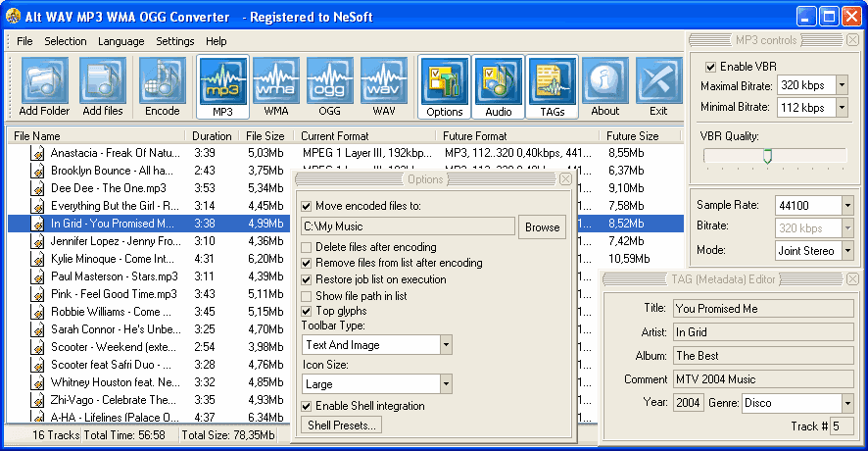Open the Settings menu
This screenshot has width=868, height=451.
(x=175, y=41)
